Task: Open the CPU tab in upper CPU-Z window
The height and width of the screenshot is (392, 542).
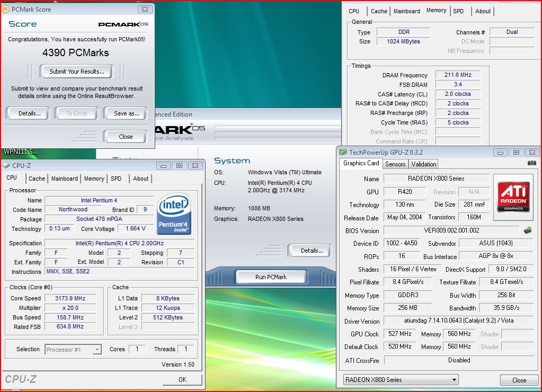Action: 354,11
